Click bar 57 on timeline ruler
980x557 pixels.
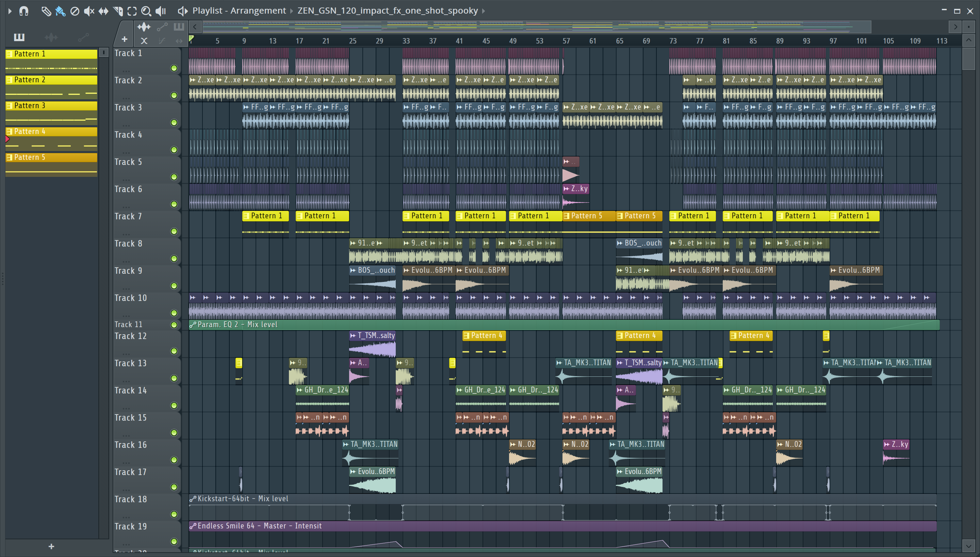566,40
